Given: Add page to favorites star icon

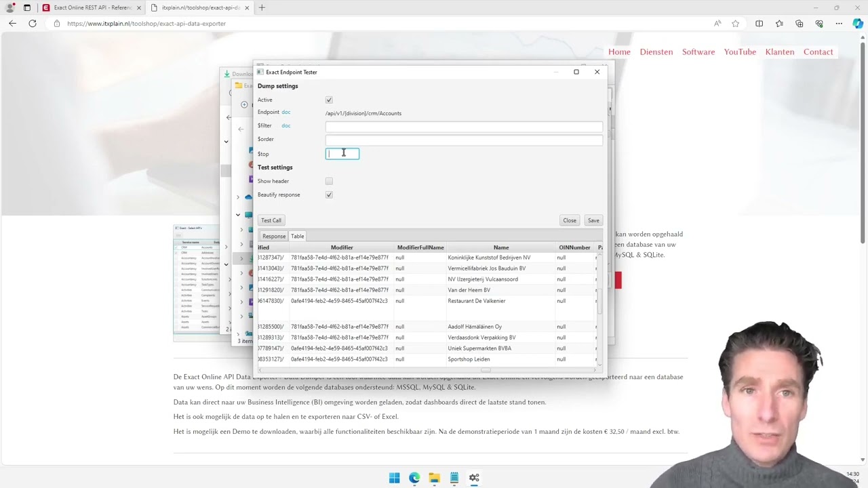Looking at the screenshot, I should tap(735, 23).
